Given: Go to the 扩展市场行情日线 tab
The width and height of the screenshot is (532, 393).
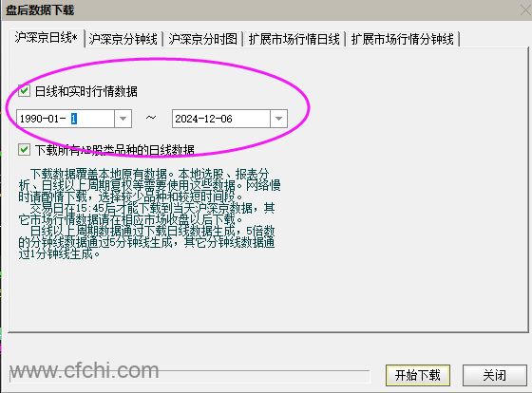Looking at the screenshot, I should point(294,39).
